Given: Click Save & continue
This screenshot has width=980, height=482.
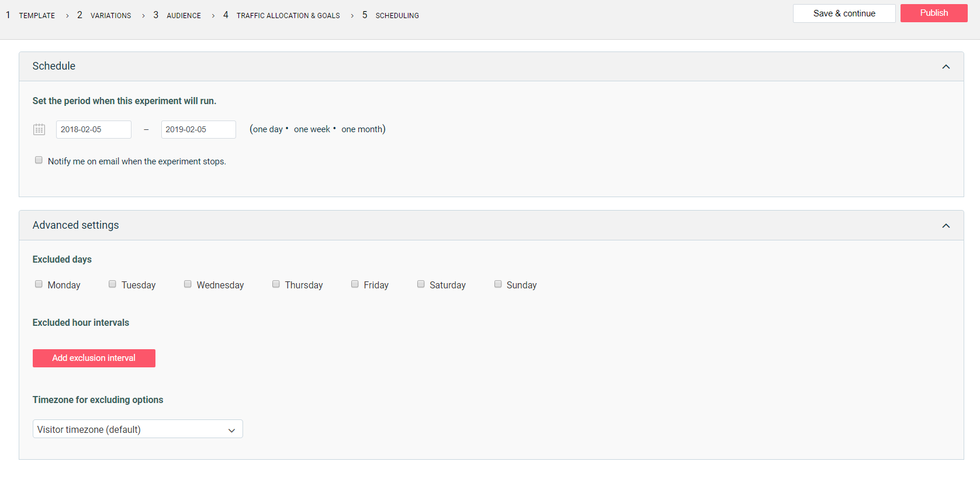Looking at the screenshot, I should [x=844, y=13].
